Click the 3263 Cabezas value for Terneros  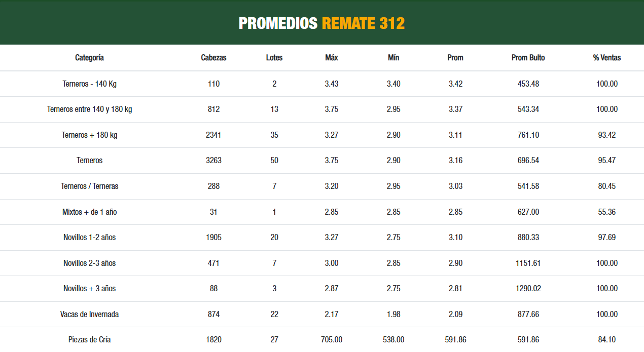pyautogui.click(x=213, y=161)
